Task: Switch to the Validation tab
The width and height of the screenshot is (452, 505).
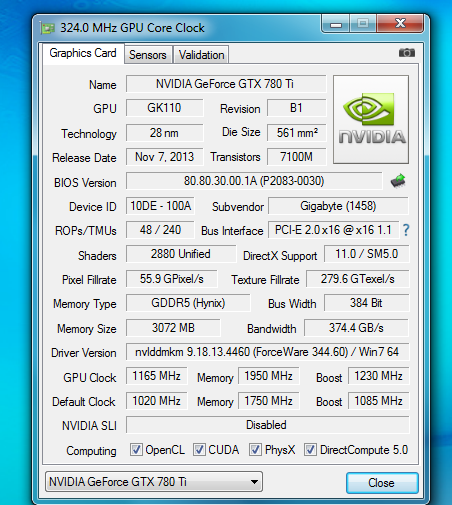Action: (201, 55)
